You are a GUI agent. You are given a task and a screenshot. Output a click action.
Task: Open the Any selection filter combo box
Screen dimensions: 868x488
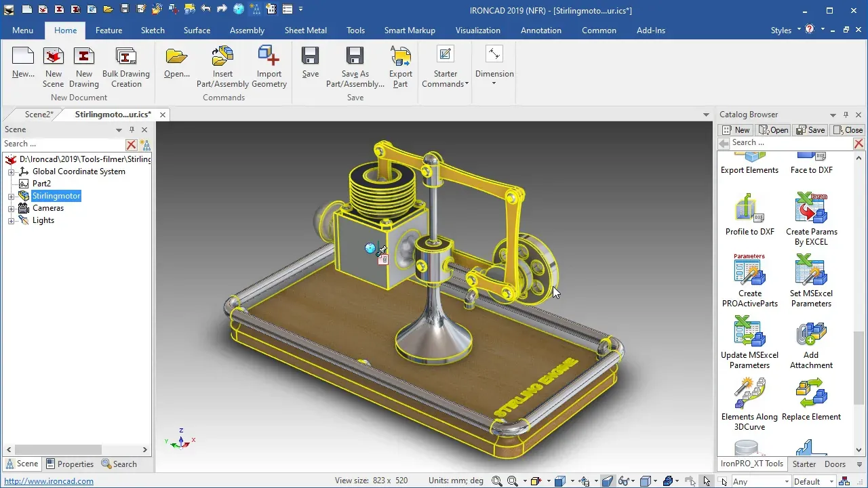click(761, 481)
